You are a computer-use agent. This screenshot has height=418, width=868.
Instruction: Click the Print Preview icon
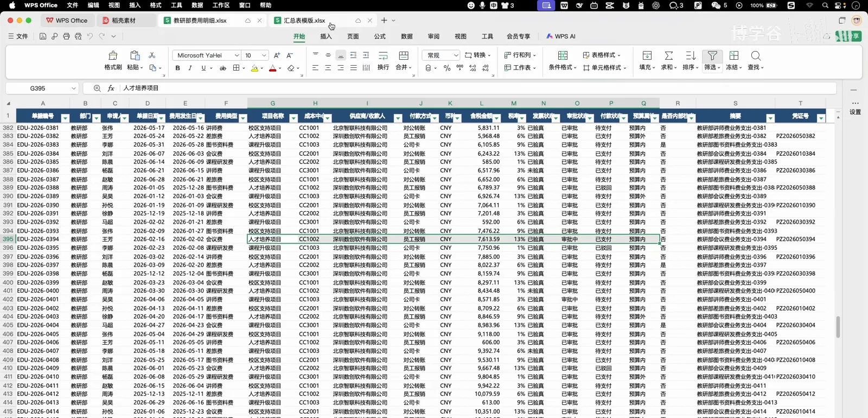(78, 36)
